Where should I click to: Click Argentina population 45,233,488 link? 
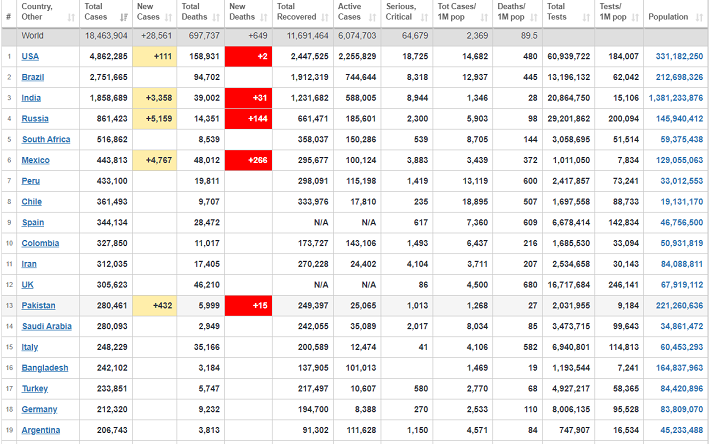pos(681,430)
